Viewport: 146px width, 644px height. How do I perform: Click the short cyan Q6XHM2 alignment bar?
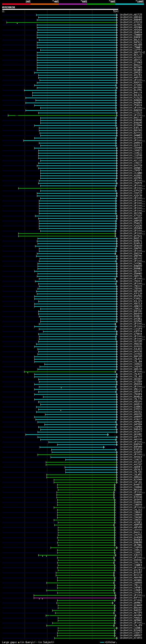point(67,435)
